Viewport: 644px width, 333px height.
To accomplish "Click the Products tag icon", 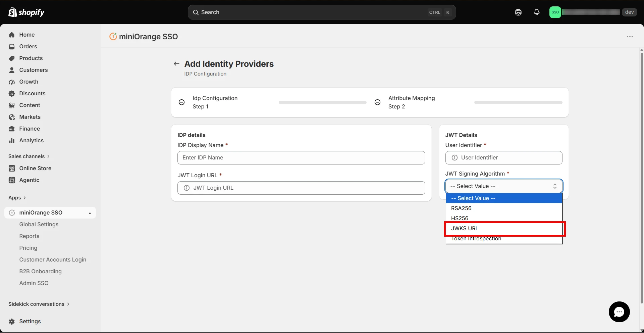I will click(12, 58).
